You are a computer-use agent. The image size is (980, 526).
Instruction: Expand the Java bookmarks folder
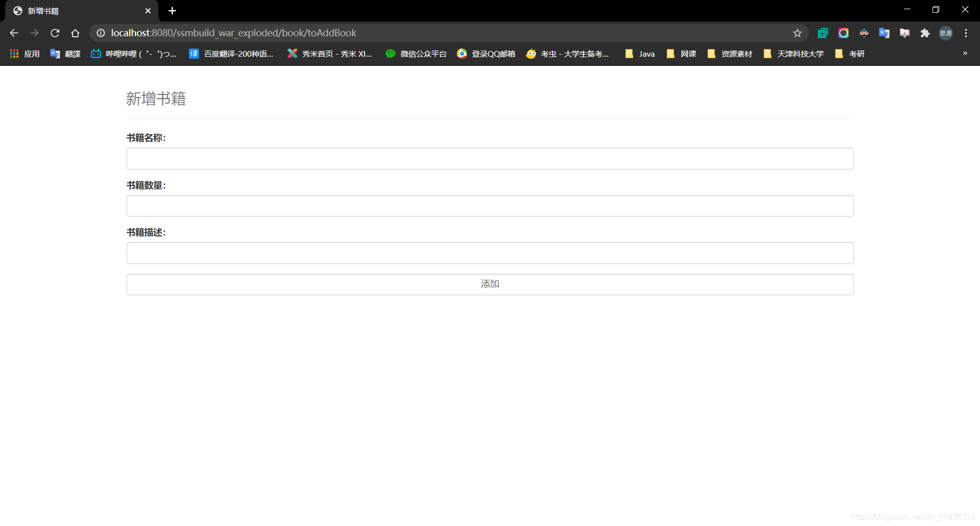(x=640, y=54)
